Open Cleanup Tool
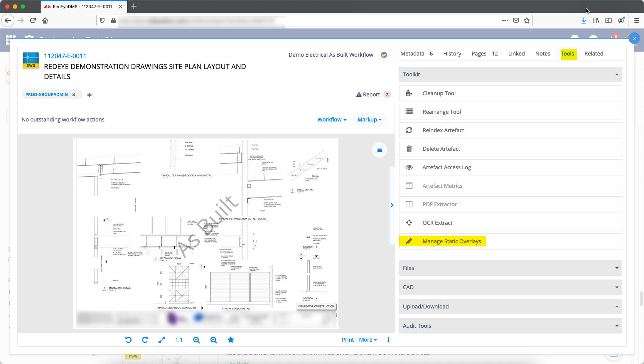The image size is (644, 364). click(x=511, y=93)
